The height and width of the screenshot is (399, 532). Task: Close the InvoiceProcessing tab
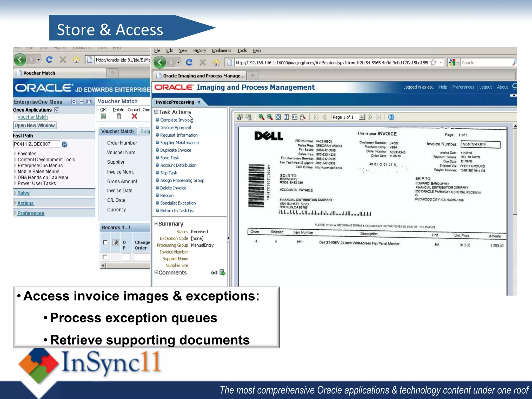tap(199, 102)
